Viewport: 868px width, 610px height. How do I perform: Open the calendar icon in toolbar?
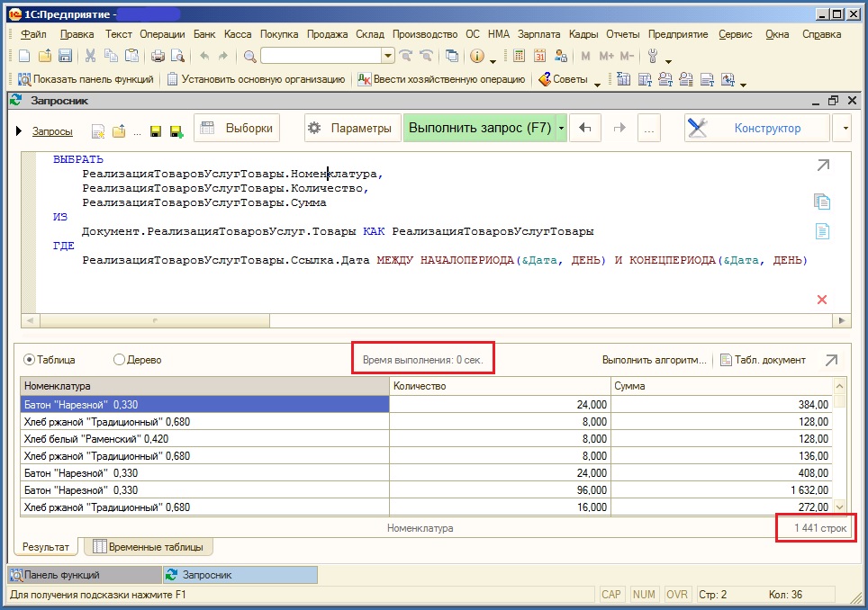(540, 56)
